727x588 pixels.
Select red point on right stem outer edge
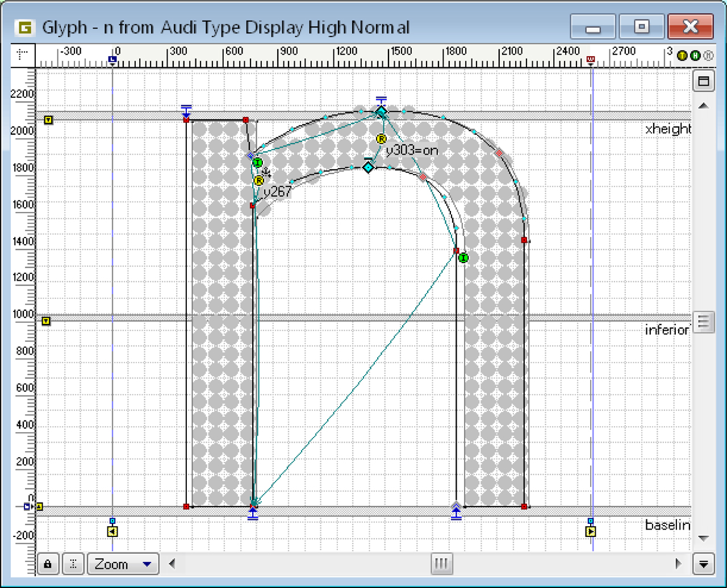pyautogui.click(x=524, y=240)
